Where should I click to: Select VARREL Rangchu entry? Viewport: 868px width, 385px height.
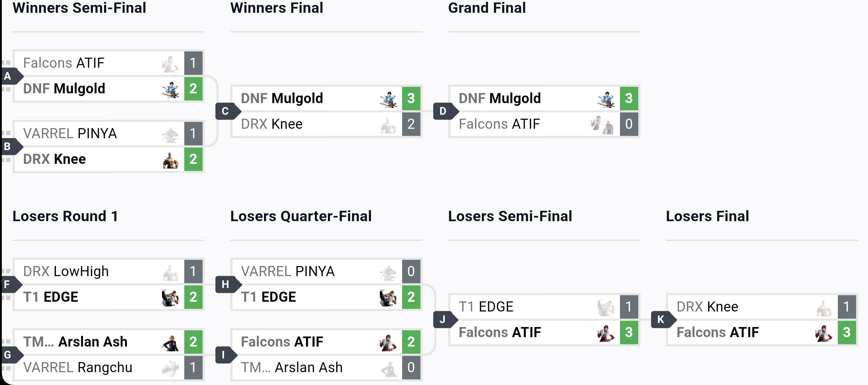[78, 368]
